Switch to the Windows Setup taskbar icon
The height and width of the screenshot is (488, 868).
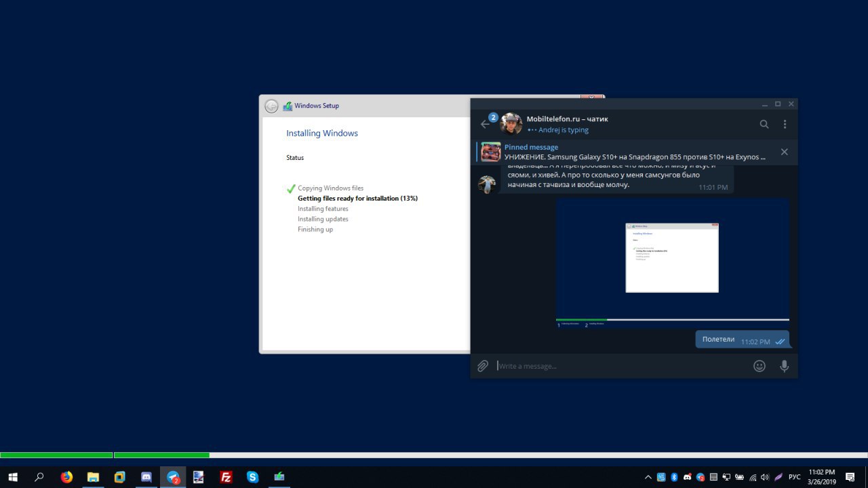tap(279, 477)
